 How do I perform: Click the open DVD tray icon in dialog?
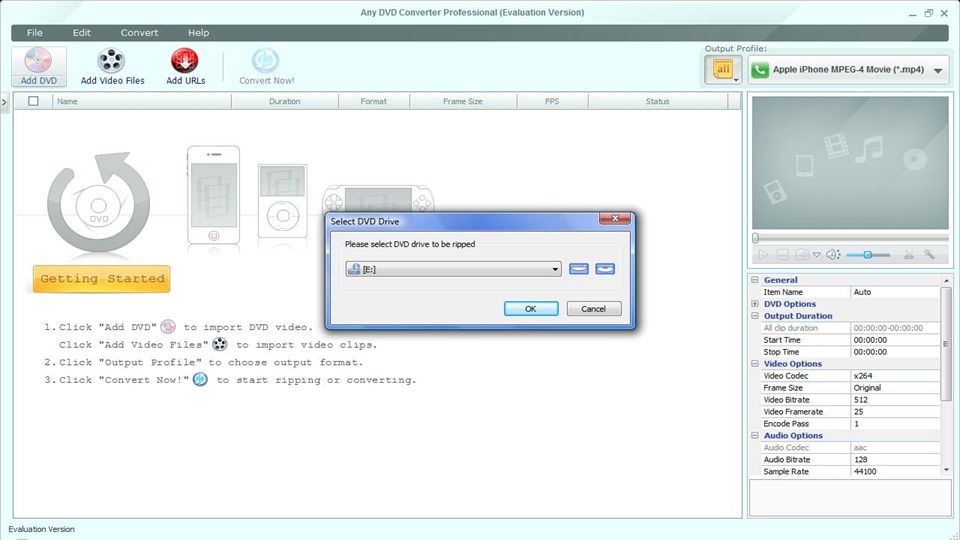pyautogui.click(x=579, y=269)
